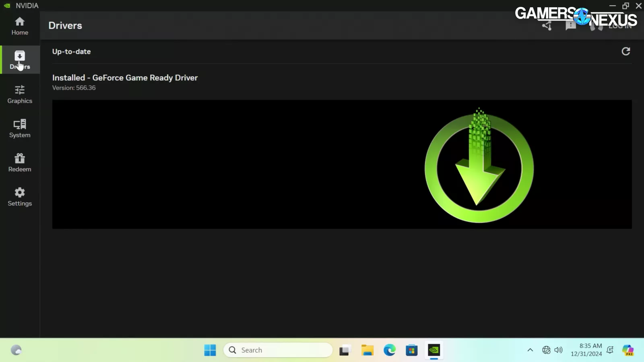Open the Redeem gift page
This screenshot has width=644, height=362.
(x=20, y=162)
